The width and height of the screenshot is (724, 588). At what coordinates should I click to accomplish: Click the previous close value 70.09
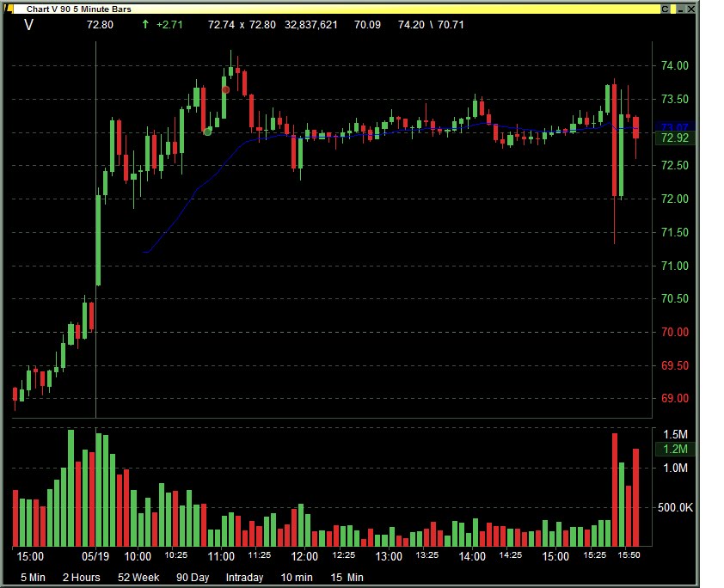[x=367, y=25]
